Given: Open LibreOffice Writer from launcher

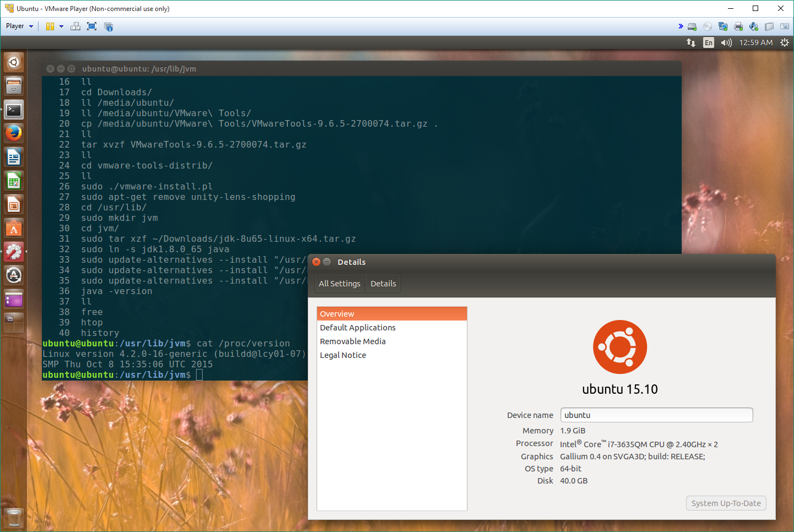Looking at the screenshot, I should click(x=14, y=158).
